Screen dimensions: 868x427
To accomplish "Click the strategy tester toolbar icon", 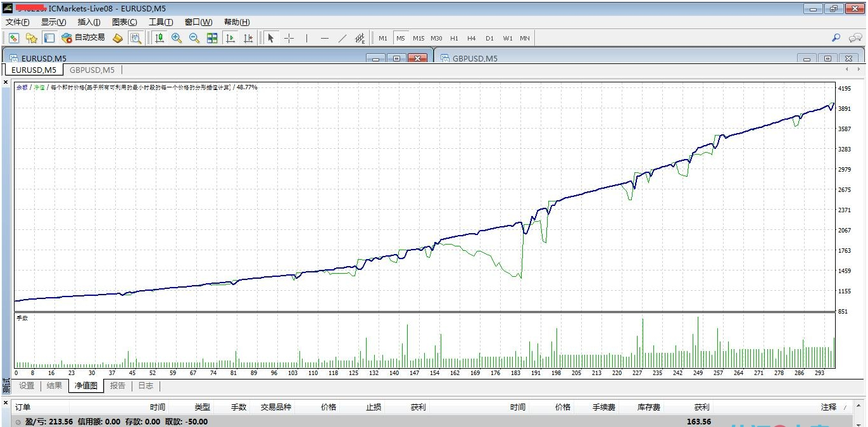I will coord(135,38).
